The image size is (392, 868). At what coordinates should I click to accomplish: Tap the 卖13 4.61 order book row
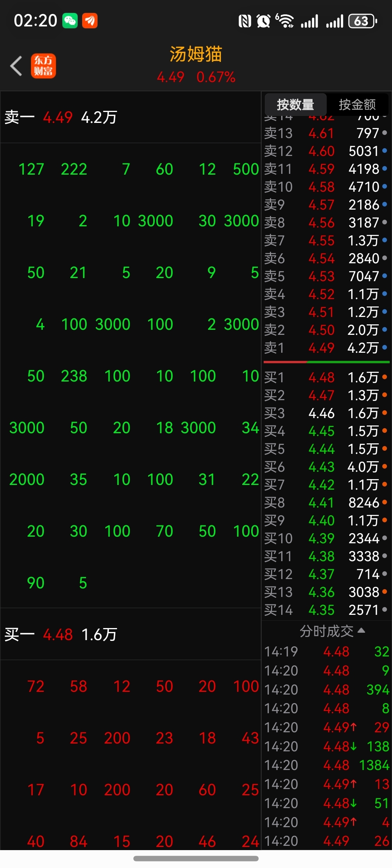(x=326, y=133)
